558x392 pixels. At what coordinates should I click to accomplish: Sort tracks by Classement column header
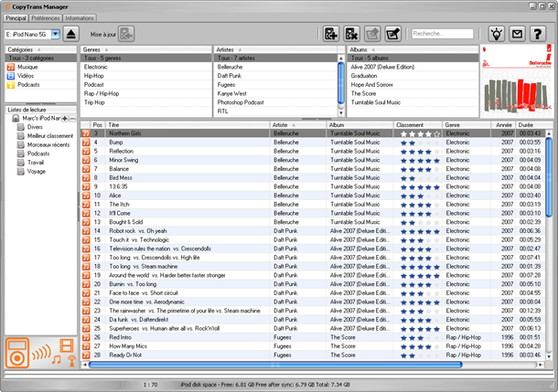coord(418,125)
